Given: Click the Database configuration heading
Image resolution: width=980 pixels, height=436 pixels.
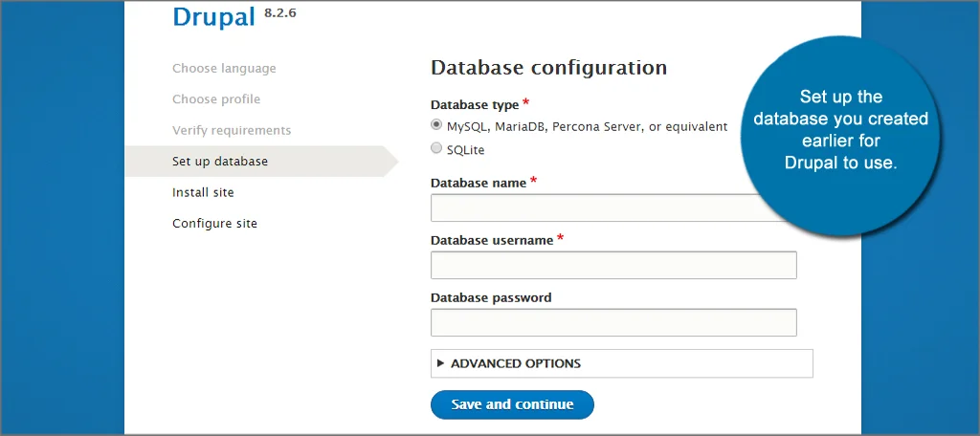Looking at the screenshot, I should tap(548, 68).
